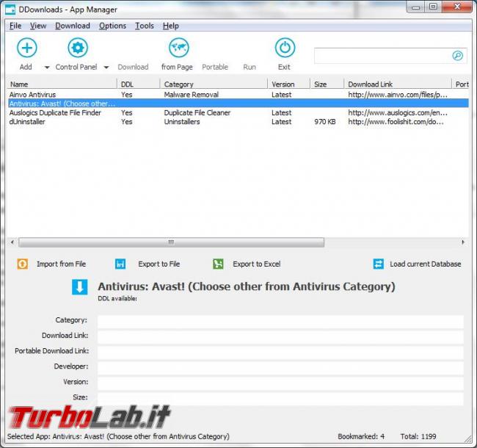Click the Export to File label
Image resolution: width=477 pixels, height=448 pixels.
(x=159, y=264)
